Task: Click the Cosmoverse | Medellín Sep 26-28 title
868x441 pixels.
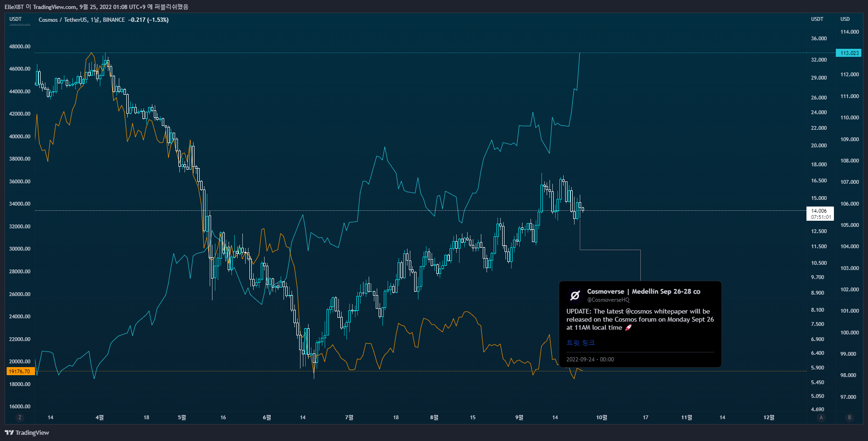Action: [644, 291]
